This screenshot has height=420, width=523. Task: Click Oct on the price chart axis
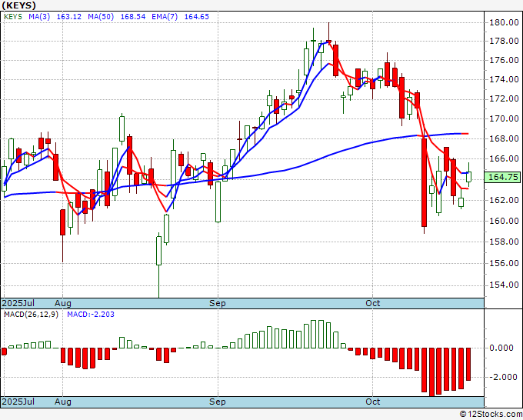pyautogui.click(x=372, y=303)
